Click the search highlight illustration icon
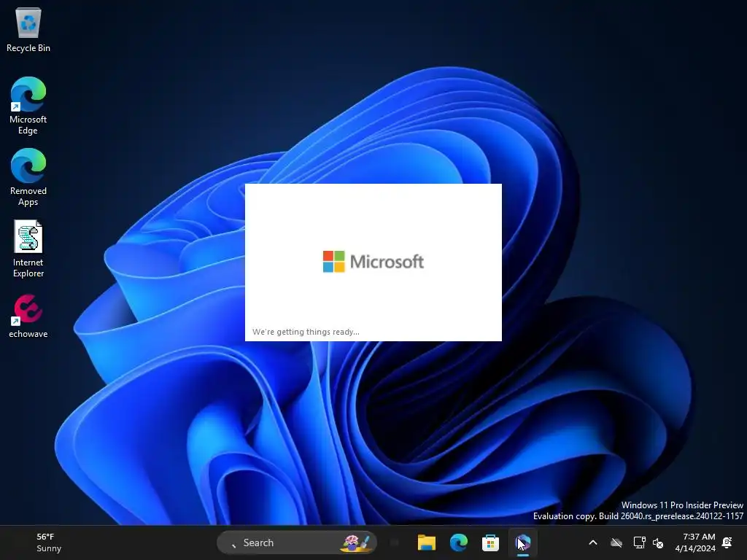This screenshot has height=560, width=747. [x=355, y=542]
